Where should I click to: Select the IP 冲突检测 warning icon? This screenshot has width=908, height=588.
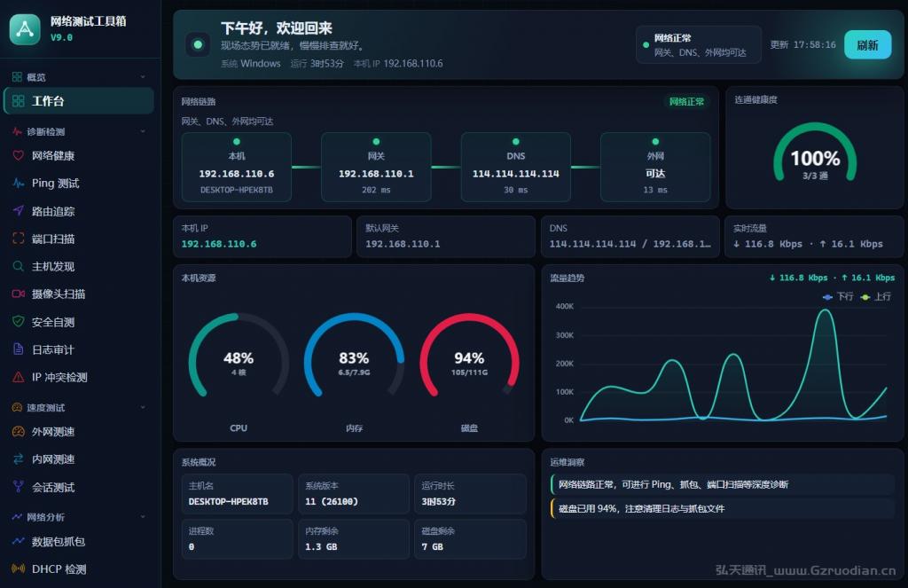coord(18,377)
